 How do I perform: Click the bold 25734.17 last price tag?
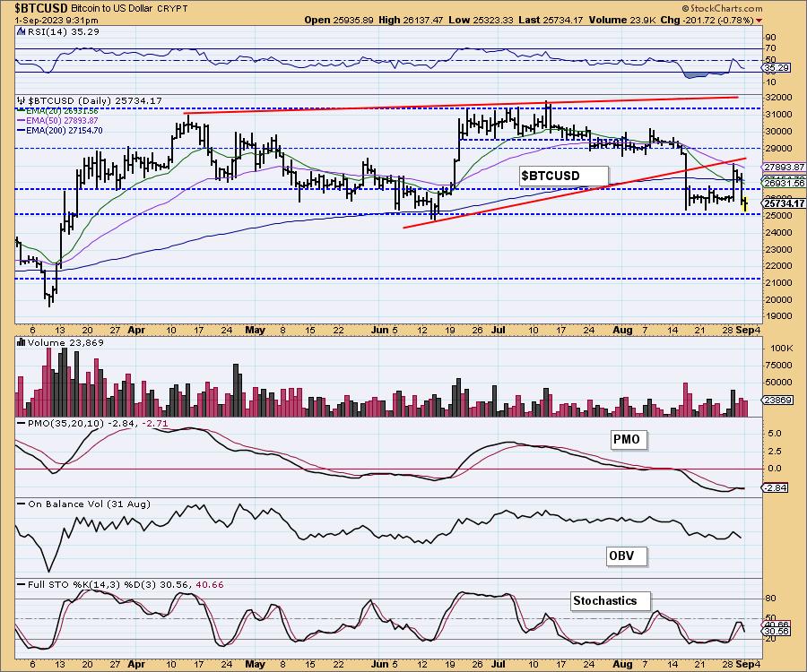tap(784, 203)
